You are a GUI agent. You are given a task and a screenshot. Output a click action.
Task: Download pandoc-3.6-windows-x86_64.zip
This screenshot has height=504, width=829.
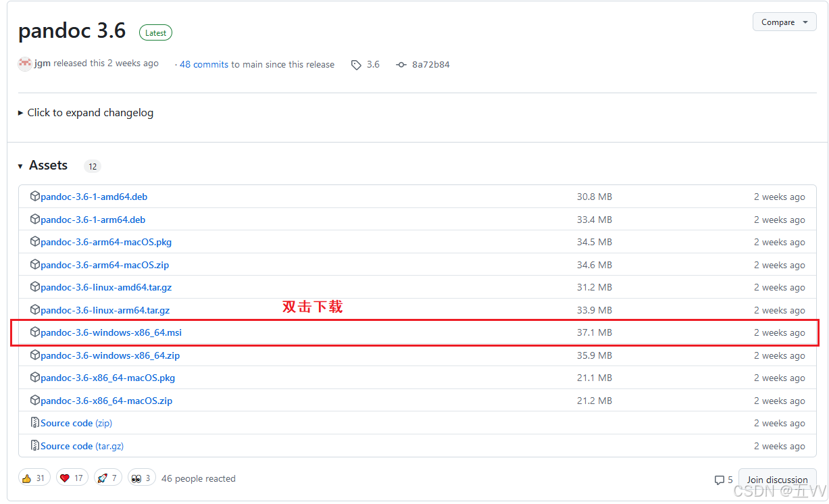[110, 355]
